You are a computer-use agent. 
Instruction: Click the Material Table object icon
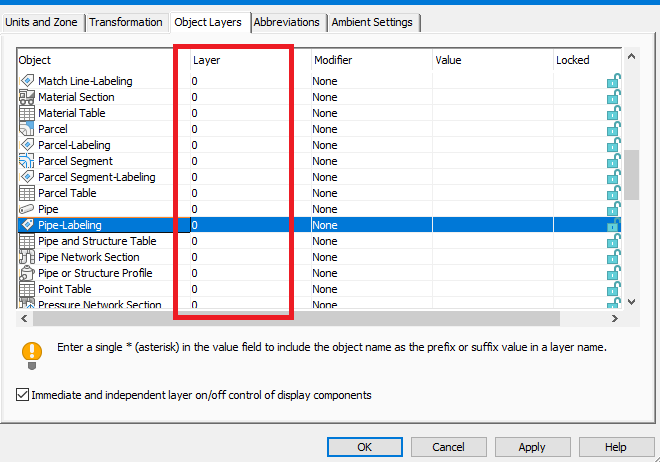coord(27,113)
